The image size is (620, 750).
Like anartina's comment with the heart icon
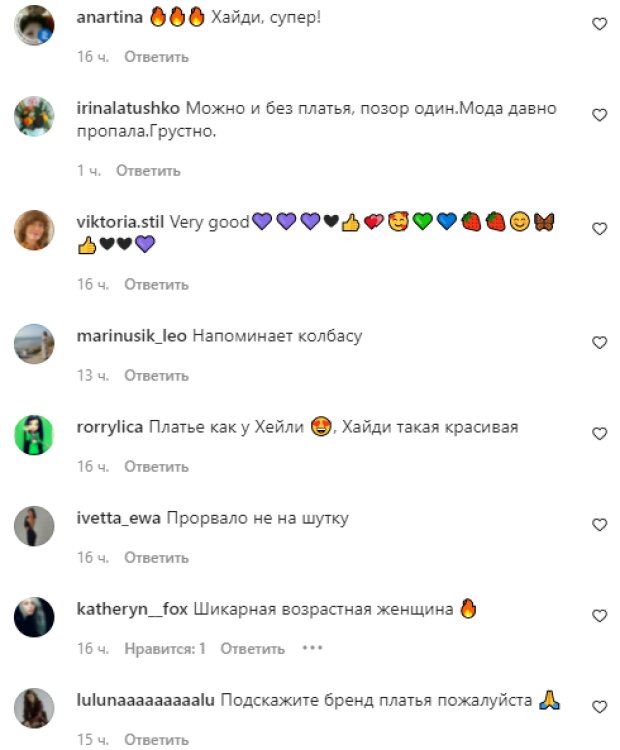[599, 24]
